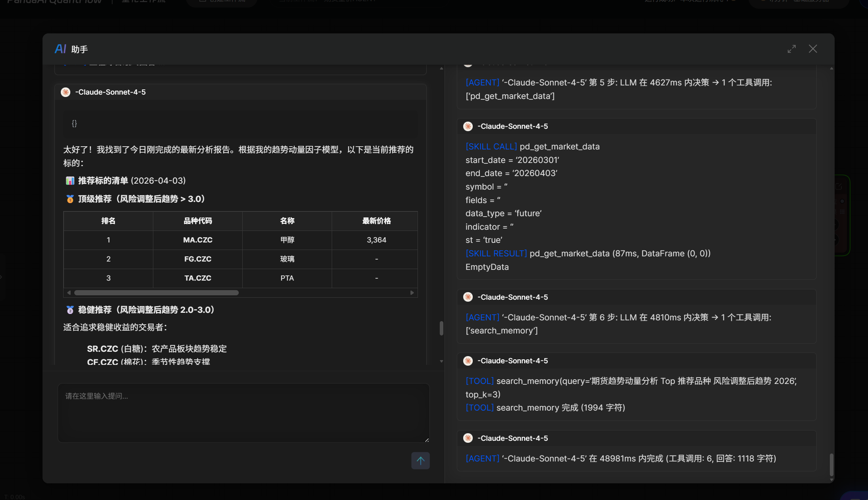Select the MA.CZC cell in table
The width and height of the screenshot is (868, 500).
197,240
